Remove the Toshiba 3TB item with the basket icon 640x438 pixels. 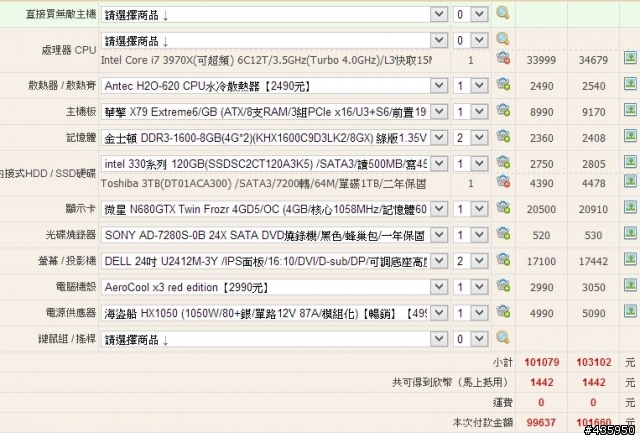click(503, 181)
